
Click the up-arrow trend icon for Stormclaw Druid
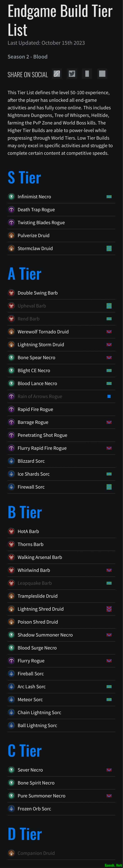point(109,249)
